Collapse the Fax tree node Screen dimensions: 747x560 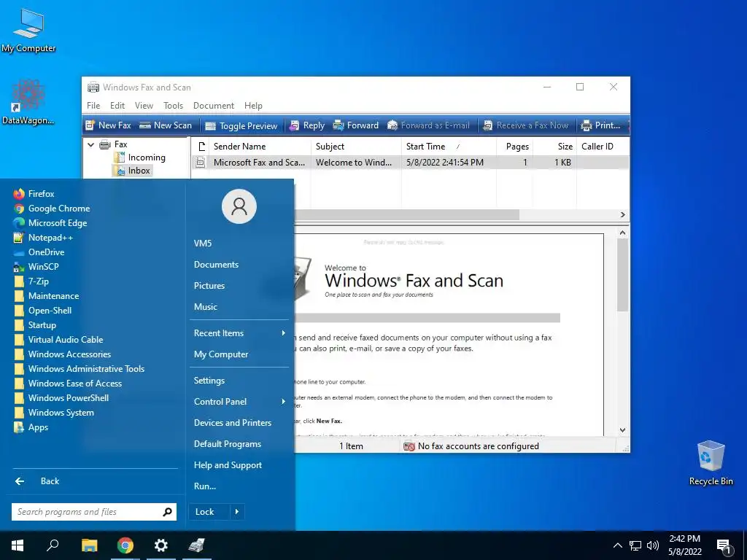(91, 144)
